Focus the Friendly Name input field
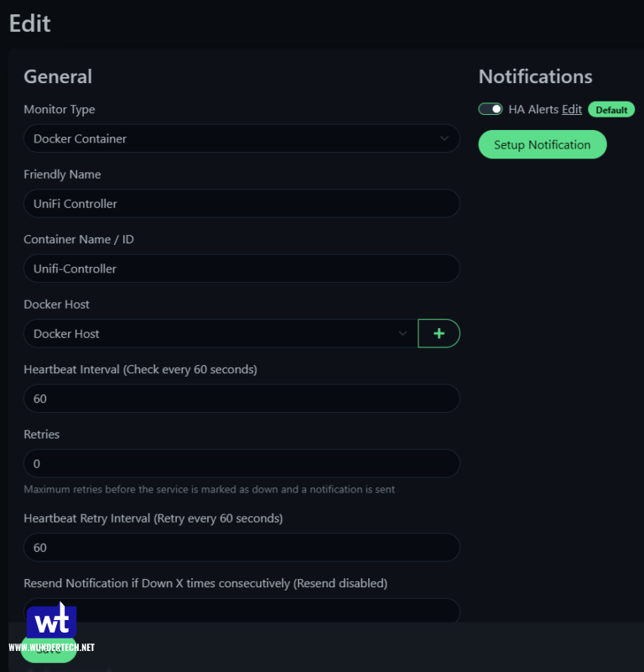This screenshot has width=644, height=672. tap(241, 203)
